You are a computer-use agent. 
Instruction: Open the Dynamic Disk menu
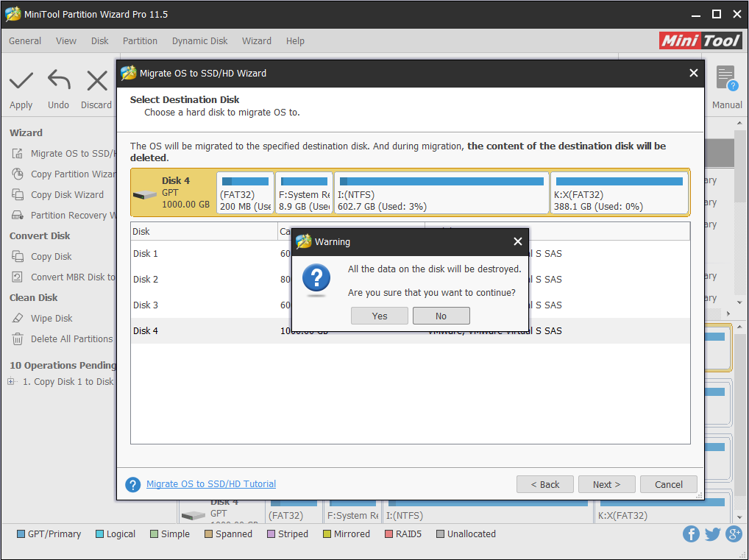pyautogui.click(x=199, y=41)
